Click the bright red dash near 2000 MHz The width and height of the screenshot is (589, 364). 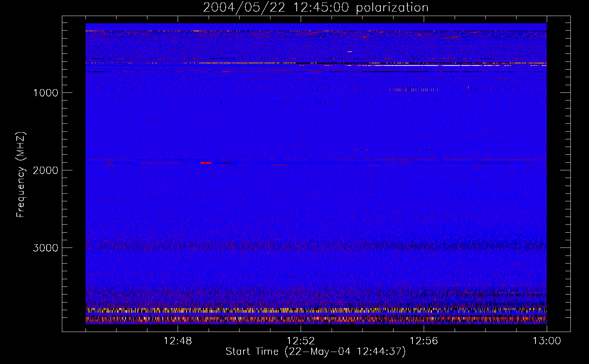[206, 163]
